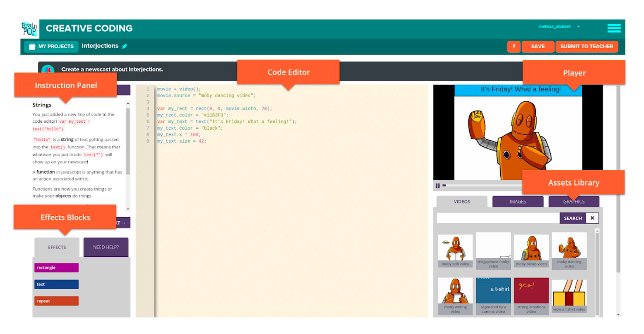Expand the melissa_student account dropdown

(578, 27)
